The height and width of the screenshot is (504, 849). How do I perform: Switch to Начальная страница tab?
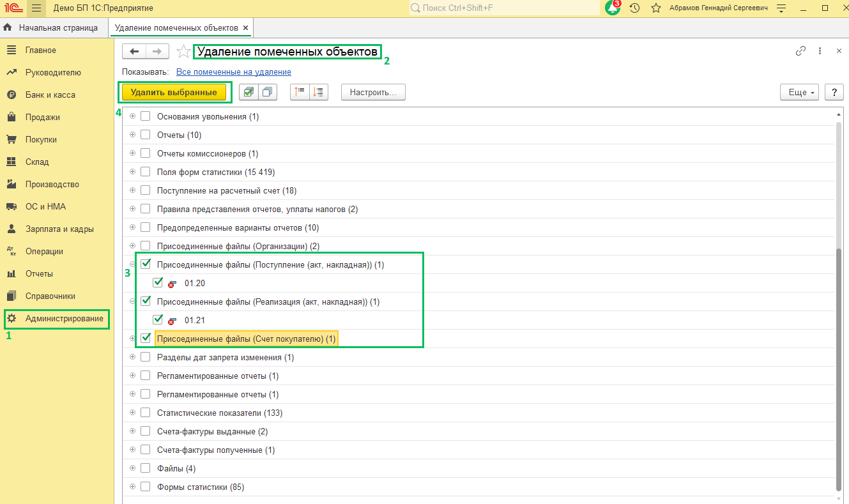(53, 28)
